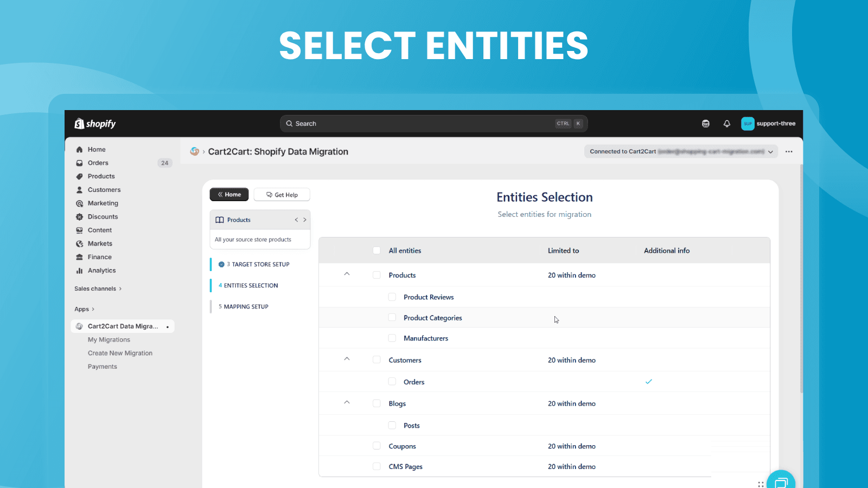The height and width of the screenshot is (488, 868).
Task: Click the Customers person icon
Action: [79, 190]
